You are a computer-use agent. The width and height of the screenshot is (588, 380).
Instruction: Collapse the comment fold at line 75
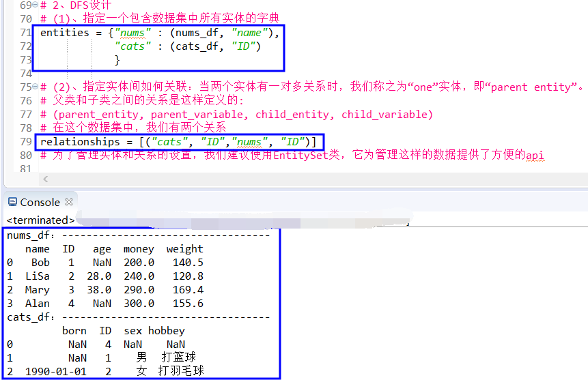coord(36,87)
